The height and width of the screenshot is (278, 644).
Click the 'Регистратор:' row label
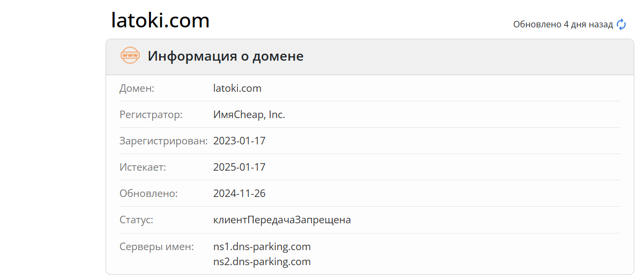(x=151, y=114)
